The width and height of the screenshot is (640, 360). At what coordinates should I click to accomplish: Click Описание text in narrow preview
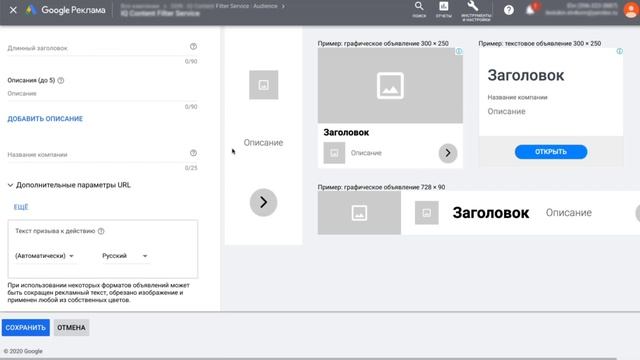[x=263, y=142]
